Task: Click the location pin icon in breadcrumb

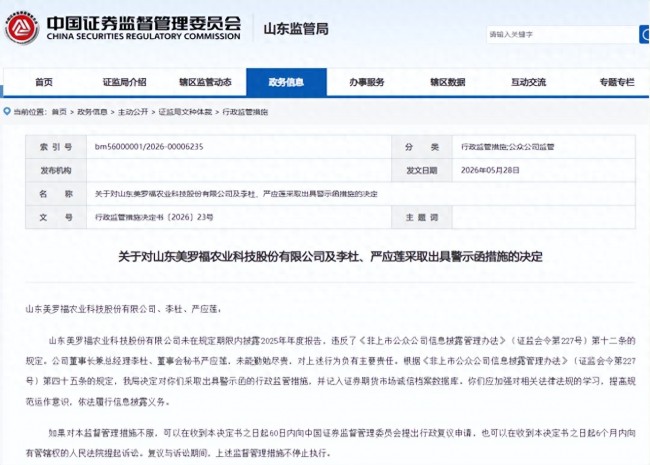Action: (x=7, y=111)
